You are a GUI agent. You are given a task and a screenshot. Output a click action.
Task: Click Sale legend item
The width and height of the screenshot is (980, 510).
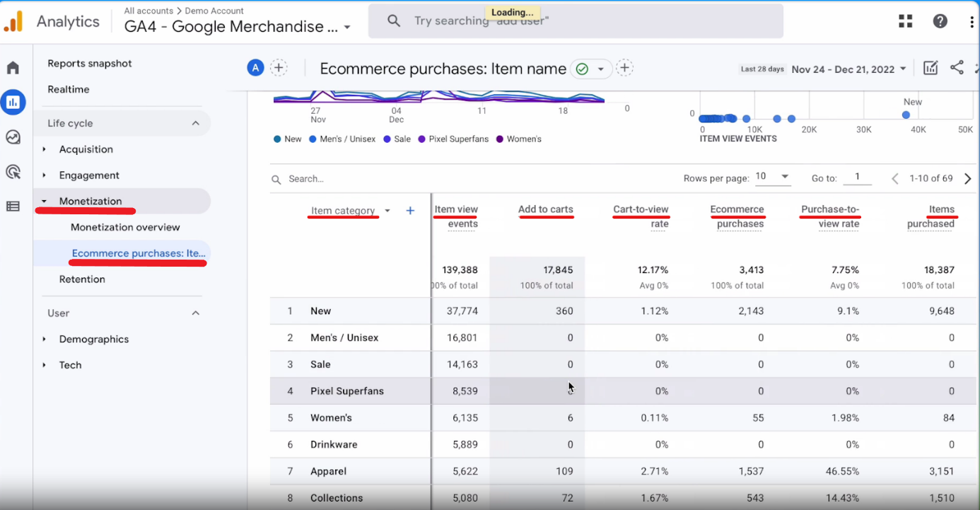tap(397, 139)
